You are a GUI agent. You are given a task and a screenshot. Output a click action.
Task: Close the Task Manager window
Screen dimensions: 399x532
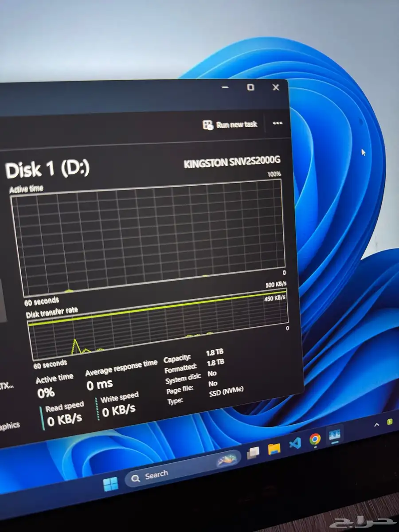(276, 87)
